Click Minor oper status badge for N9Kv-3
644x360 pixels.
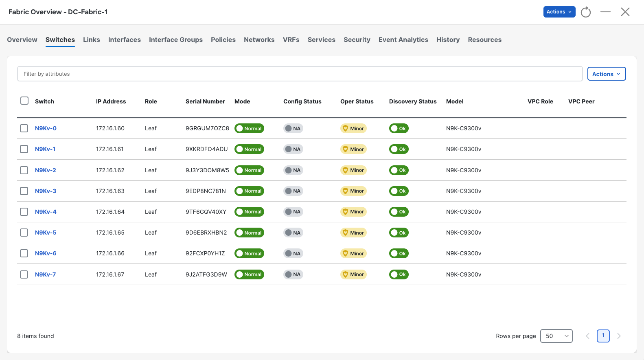point(353,191)
